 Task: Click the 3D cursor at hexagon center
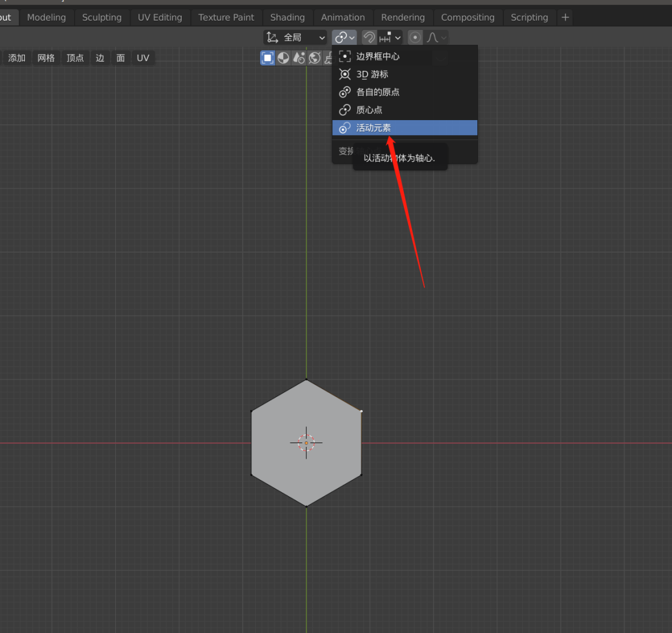306,443
